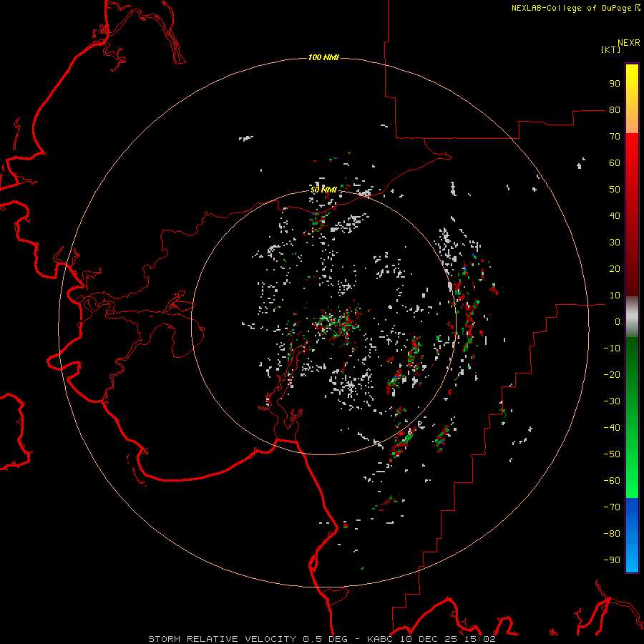
Task: Click the 20 value on velocity scale
Action: 615,268
